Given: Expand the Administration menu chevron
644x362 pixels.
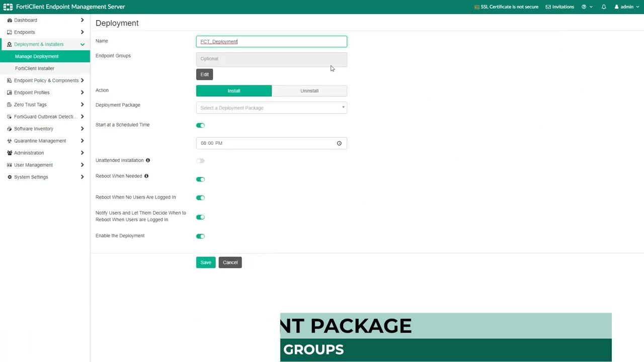Looking at the screenshot, I should [x=82, y=153].
